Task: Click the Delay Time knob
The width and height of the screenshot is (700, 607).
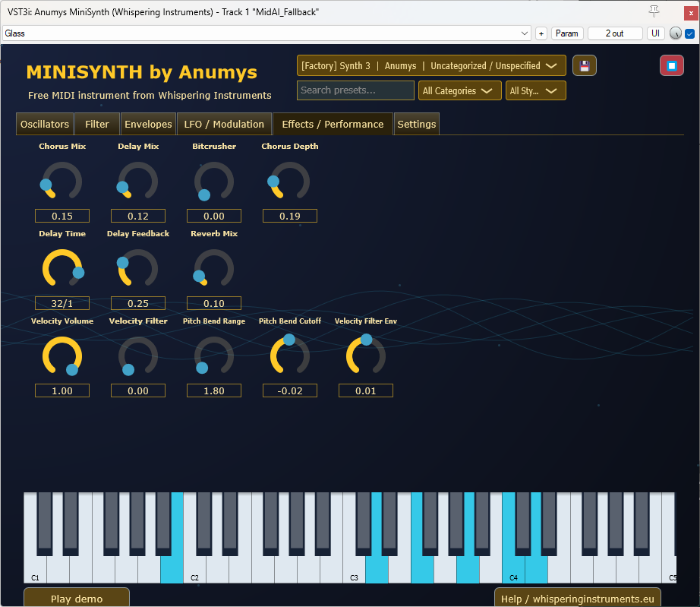Action: point(62,268)
